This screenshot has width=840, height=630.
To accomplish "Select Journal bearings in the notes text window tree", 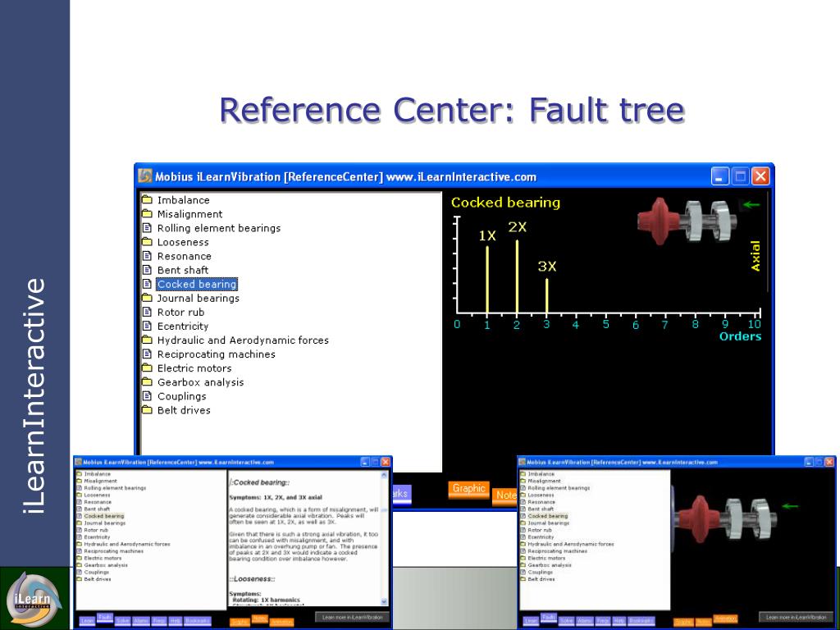I will [x=105, y=523].
